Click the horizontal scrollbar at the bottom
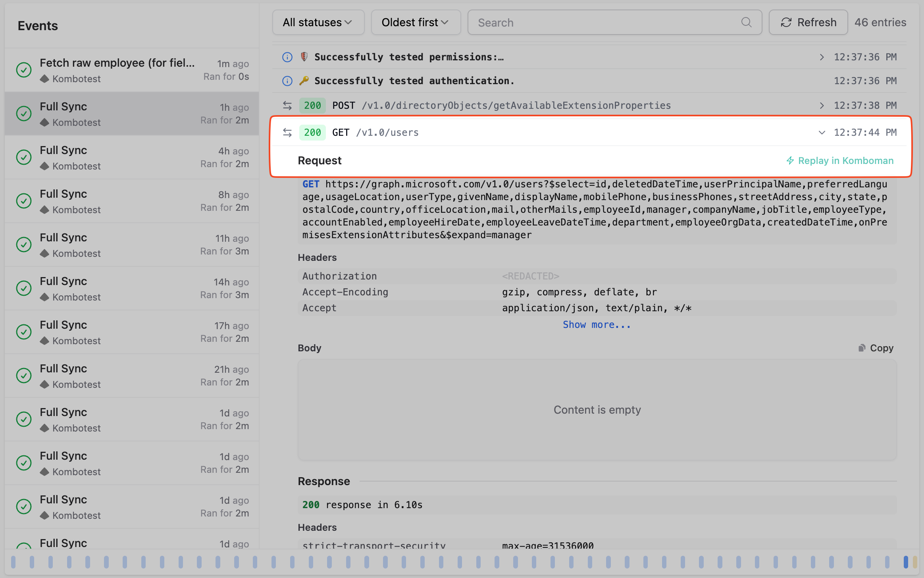Screen dimensions: 924x578 [x=462, y=562]
